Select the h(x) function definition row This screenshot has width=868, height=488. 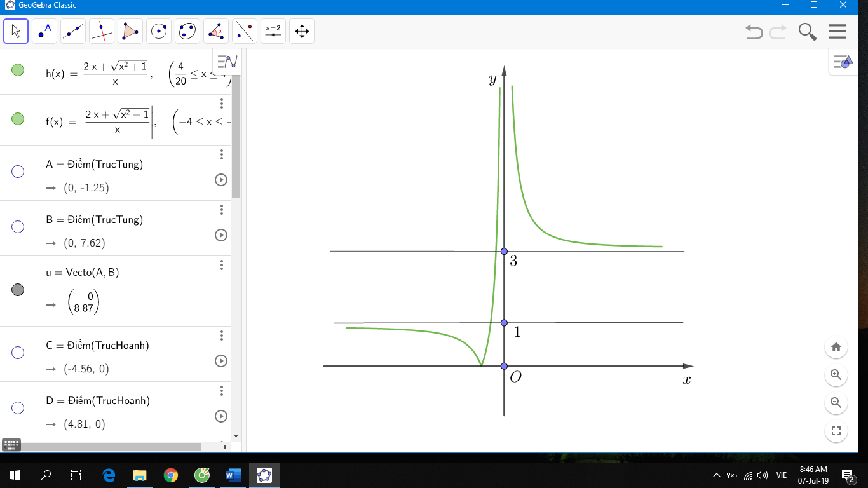[x=116, y=72]
